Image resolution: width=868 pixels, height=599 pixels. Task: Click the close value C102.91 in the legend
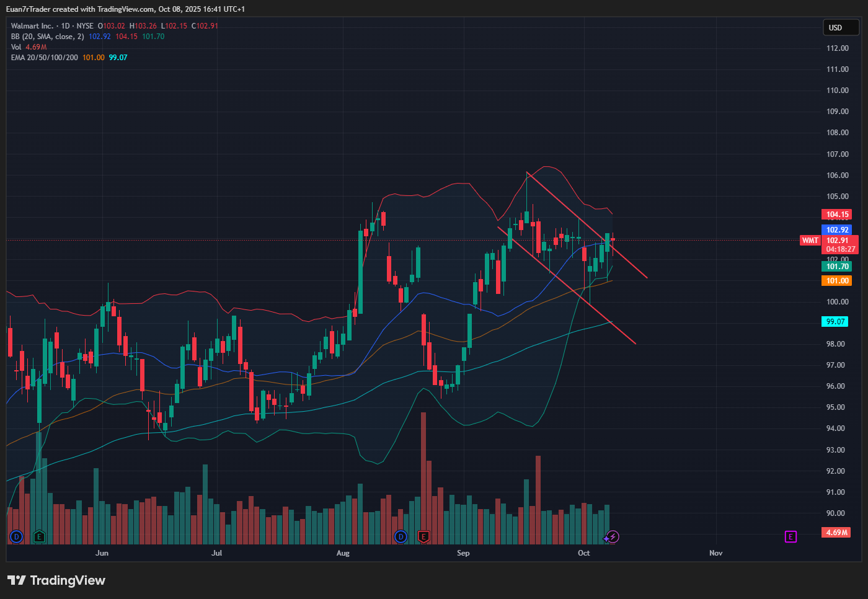(x=205, y=26)
